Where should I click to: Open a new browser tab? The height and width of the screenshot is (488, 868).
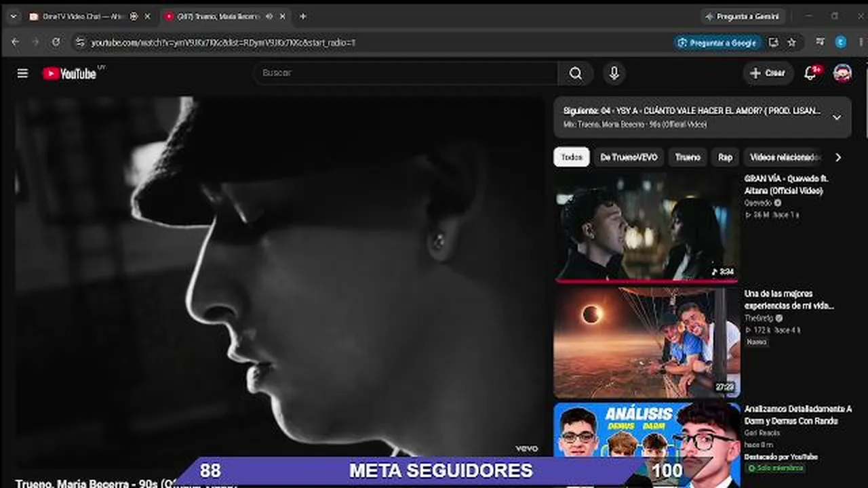(303, 16)
